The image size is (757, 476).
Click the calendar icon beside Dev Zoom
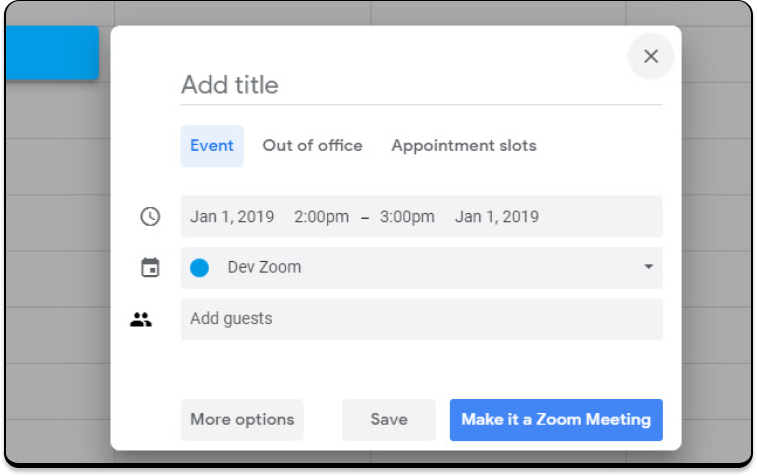[x=150, y=268]
